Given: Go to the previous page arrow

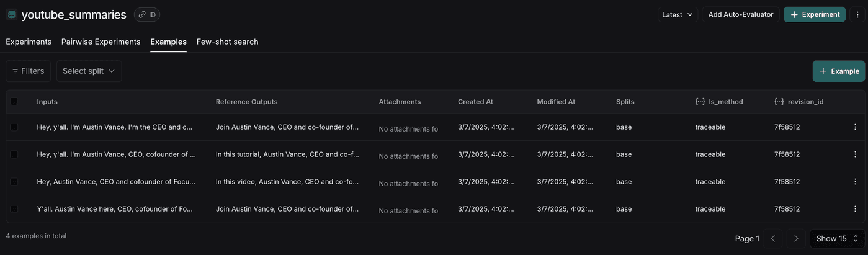Looking at the screenshot, I should pos(773,238).
